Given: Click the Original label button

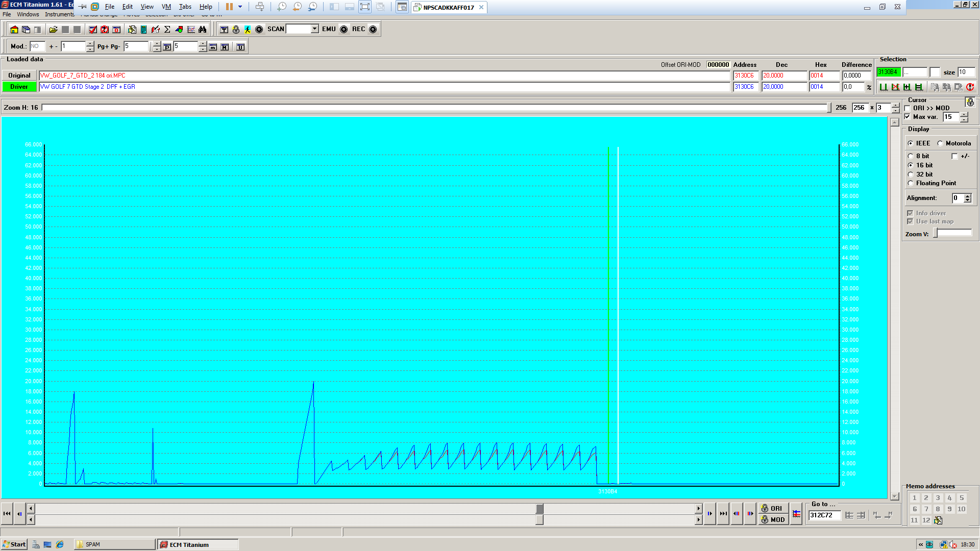Looking at the screenshot, I should (x=19, y=76).
